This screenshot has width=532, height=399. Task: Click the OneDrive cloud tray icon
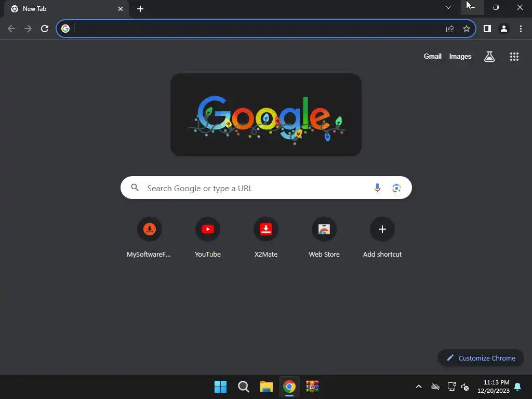435,387
